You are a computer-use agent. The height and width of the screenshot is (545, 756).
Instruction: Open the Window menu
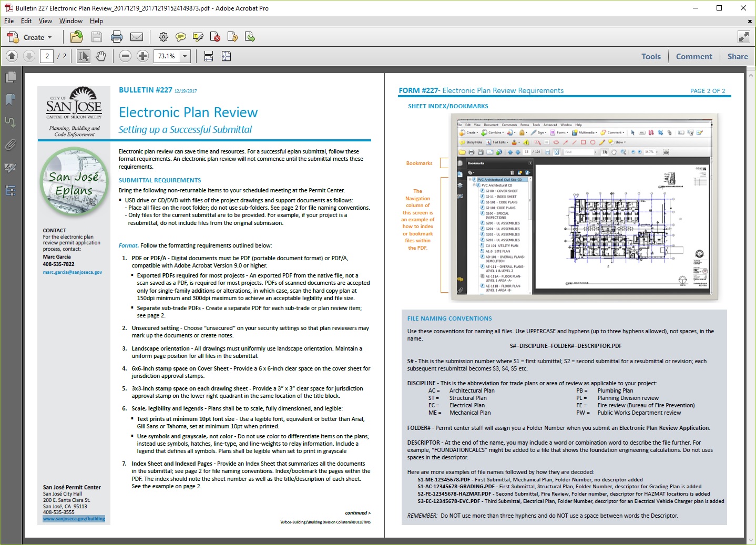coord(71,21)
